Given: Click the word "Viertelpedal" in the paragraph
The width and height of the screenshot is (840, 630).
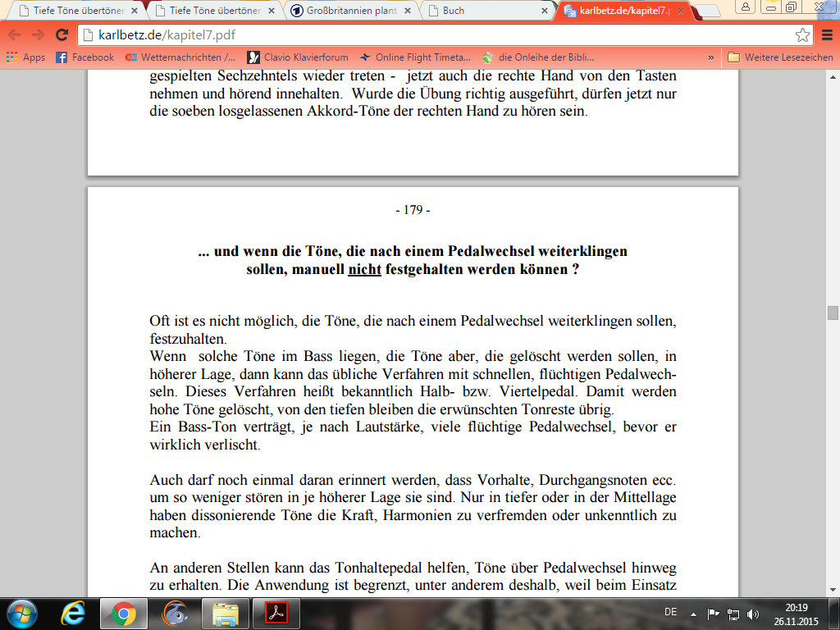Looking at the screenshot, I should point(537,391).
